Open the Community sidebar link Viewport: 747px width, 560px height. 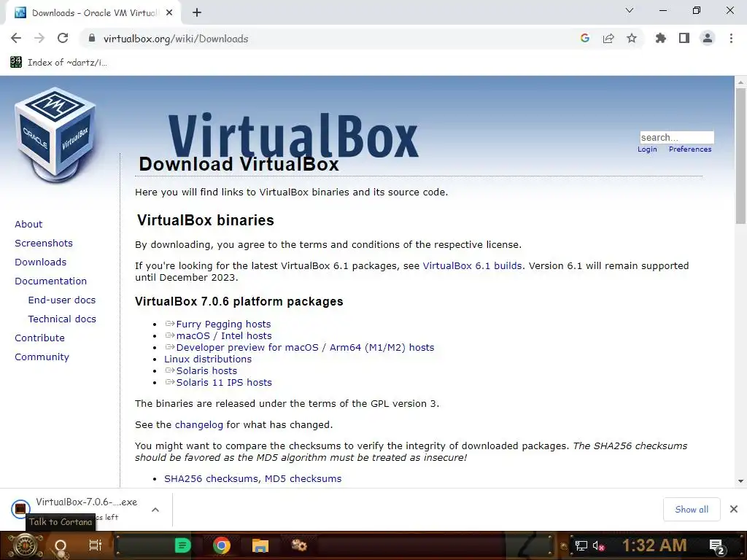pos(42,357)
